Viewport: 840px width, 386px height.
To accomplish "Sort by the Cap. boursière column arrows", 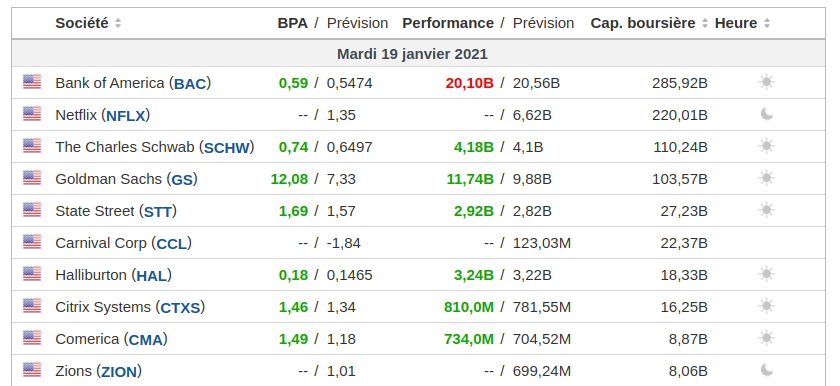I will pyautogui.click(x=704, y=24).
